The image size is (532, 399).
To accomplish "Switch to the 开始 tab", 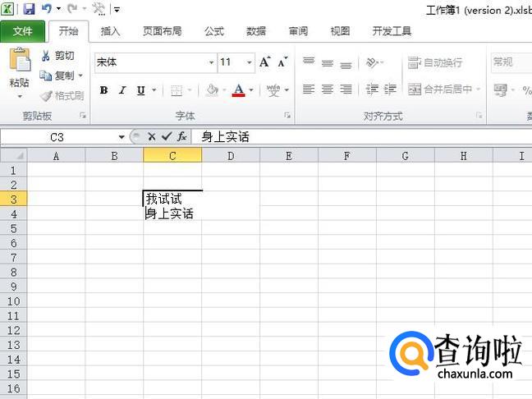I will tap(68, 31).
